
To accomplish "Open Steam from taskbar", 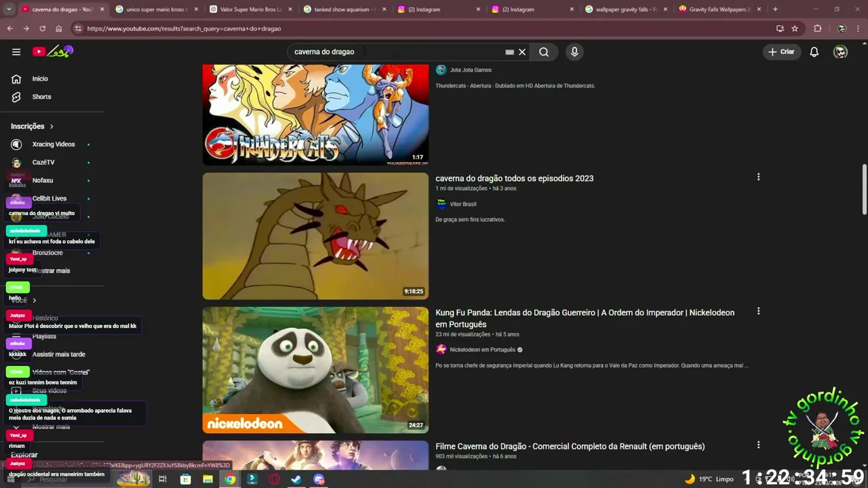I will coord(296,479).
